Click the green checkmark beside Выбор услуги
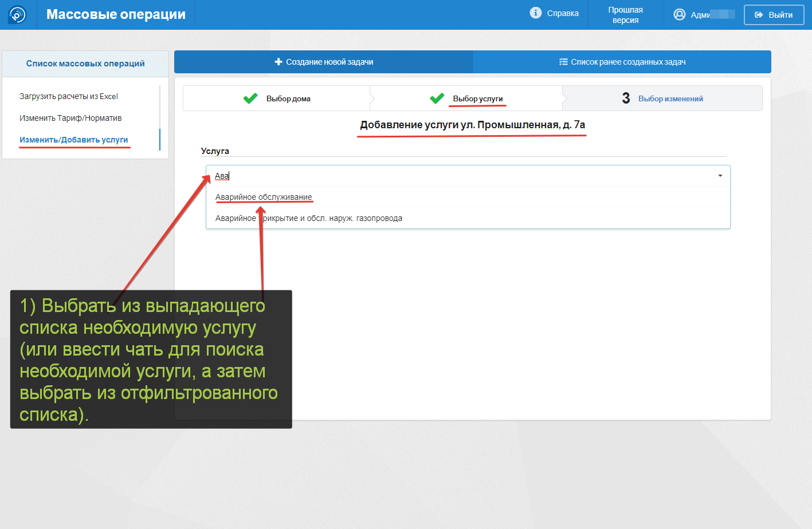Screen dimensions: 812x529 click(x=437, y=98)
